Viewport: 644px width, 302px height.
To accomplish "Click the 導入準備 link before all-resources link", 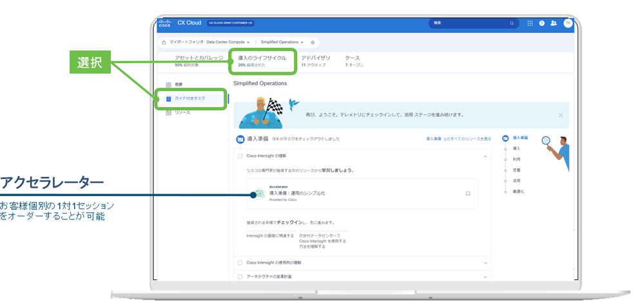I will (x=433, y=139).
